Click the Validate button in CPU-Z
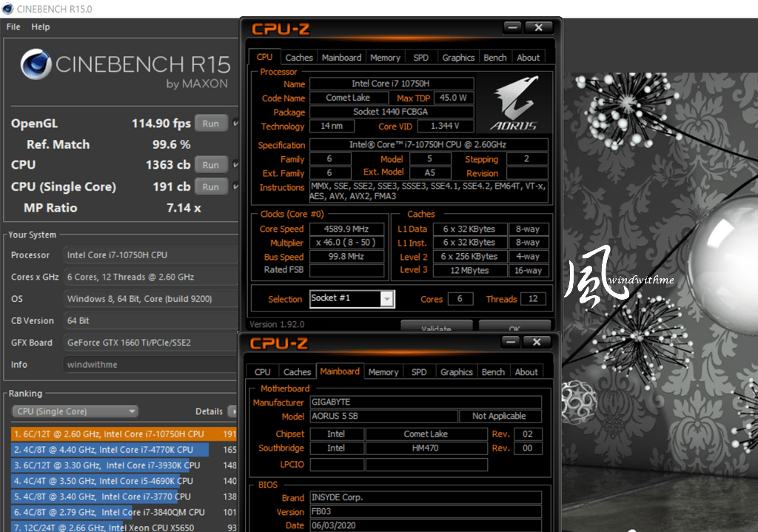Viewport: 758px width, 532px height. click(437, 326)
